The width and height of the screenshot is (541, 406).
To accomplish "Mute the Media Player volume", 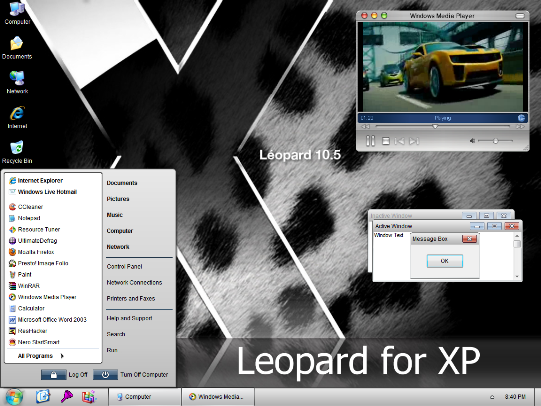I will pos(472,141).
